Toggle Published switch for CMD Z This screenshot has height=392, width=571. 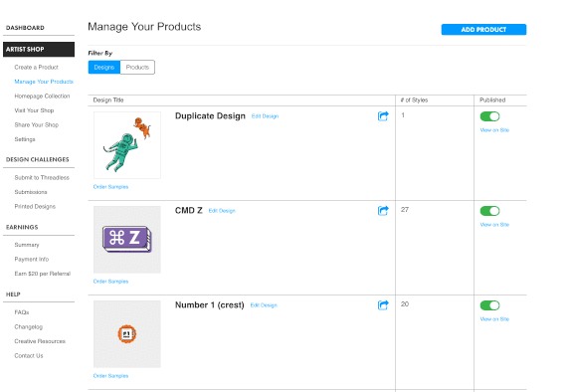[x=489, y=211]
